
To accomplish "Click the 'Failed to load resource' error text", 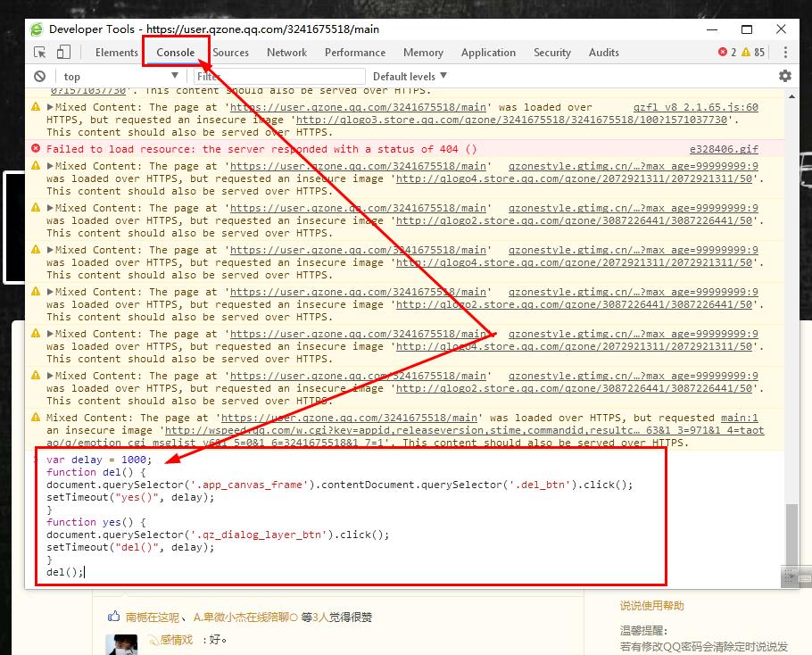I will point(261,149).
